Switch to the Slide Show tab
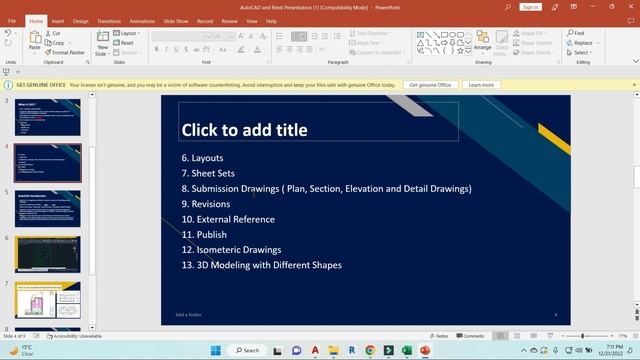Image resolution: width=640 pixels, height=360 pixels. tap(176, 21)
